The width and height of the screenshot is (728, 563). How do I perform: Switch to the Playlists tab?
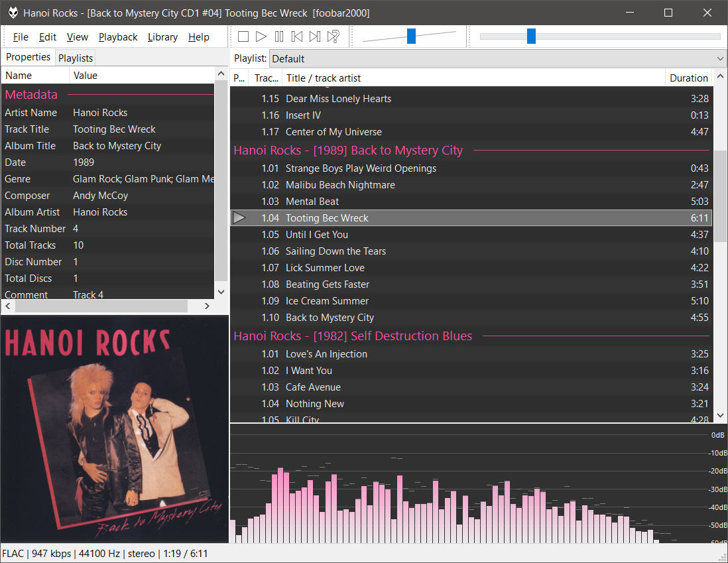coord(76,58)
